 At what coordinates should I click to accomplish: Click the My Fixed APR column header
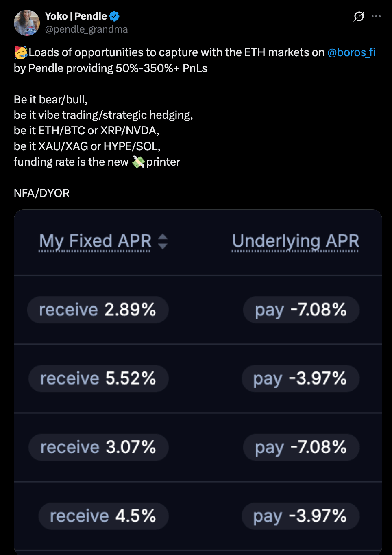[95, 241]
